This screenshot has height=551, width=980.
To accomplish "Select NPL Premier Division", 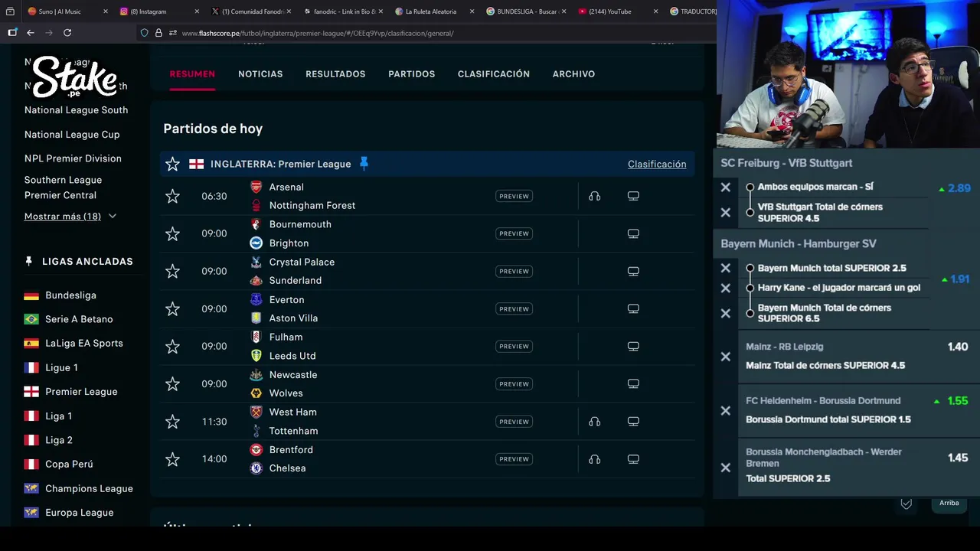I will 73,158.
